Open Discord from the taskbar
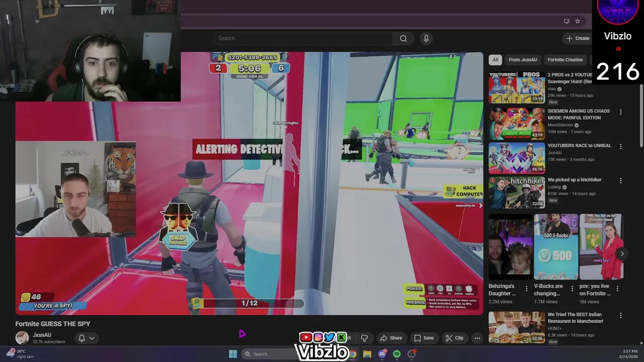The height and width of the screenshot is (362, 644). [382, 354]
